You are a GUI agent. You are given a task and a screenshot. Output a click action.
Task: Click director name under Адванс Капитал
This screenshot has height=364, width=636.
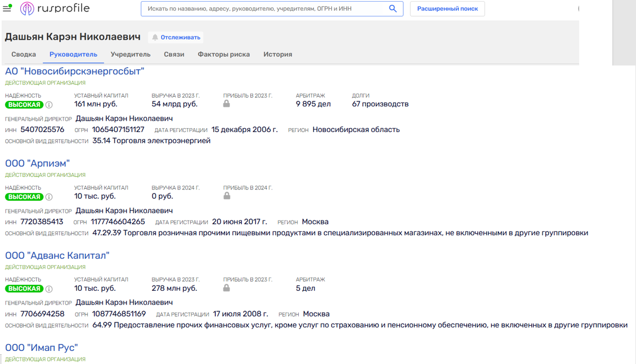click(x=124, y=302)
